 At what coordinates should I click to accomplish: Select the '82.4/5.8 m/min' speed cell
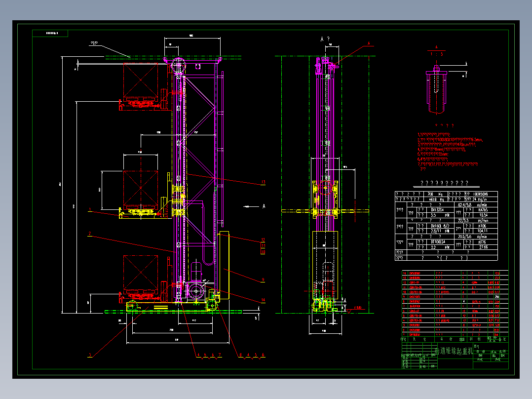point(476,205)
